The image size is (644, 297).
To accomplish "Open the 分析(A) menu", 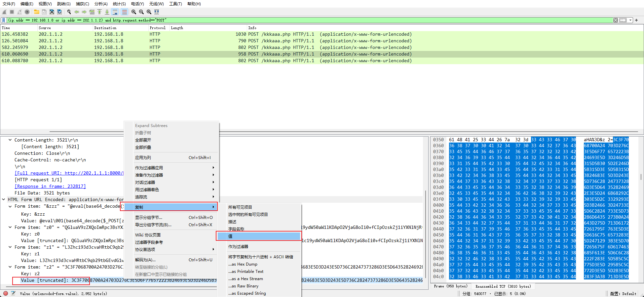I will [101, 4].
